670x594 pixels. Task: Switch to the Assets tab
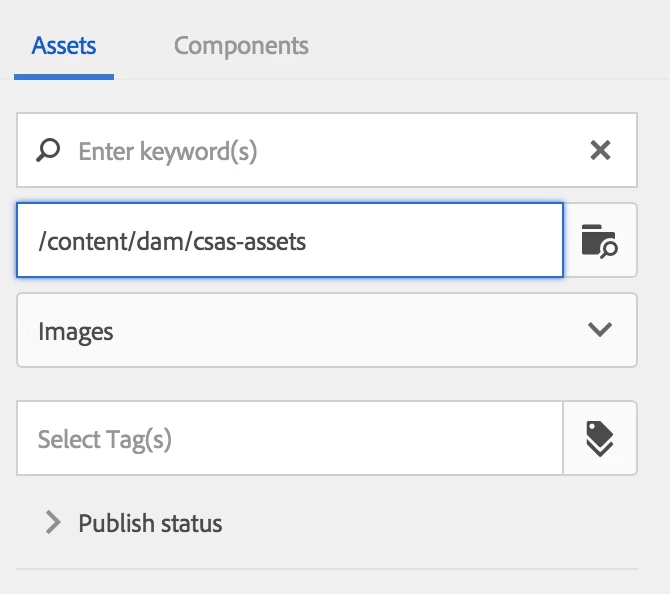click(x=64, y=46)
